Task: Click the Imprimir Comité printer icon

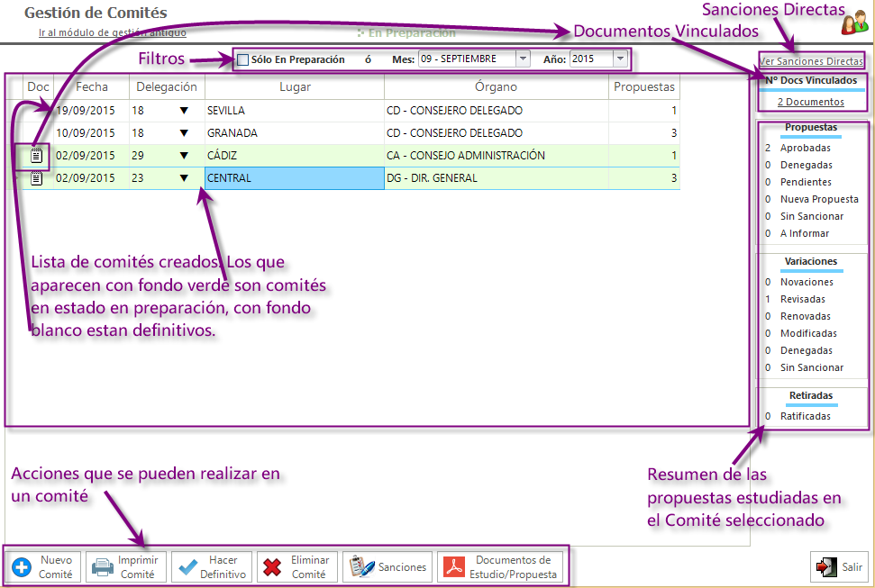Action: (x=102, y=567)
